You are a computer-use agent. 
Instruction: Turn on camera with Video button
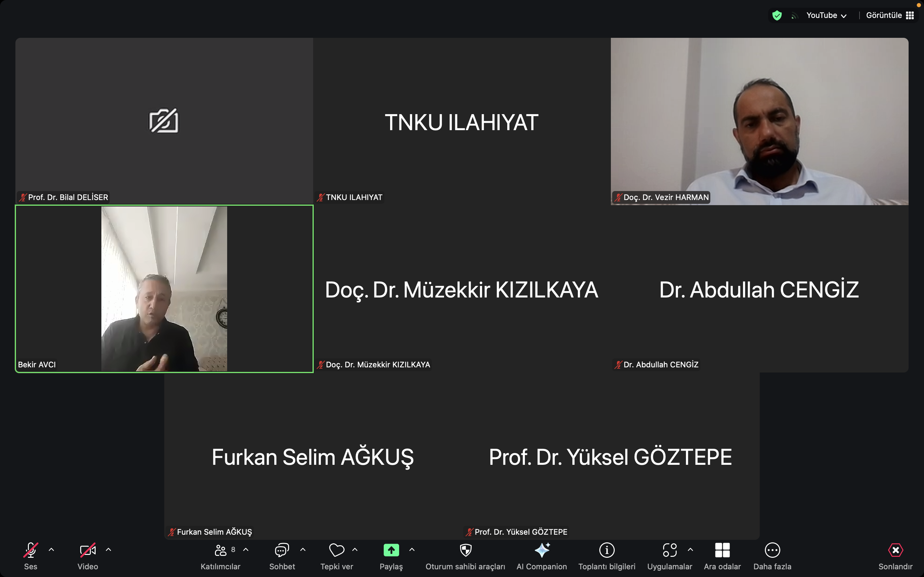pos(88,550)
